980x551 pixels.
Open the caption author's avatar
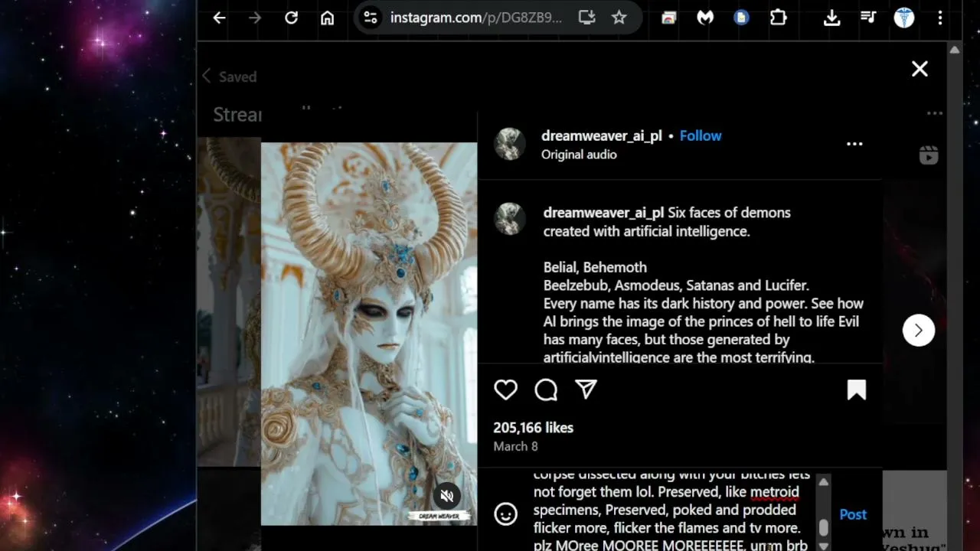tap(510, 219)
